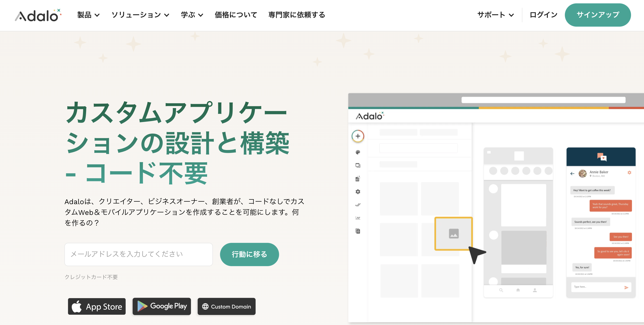
Task: Click Annie Baker's profile avatar
Action: pos(583,174)
